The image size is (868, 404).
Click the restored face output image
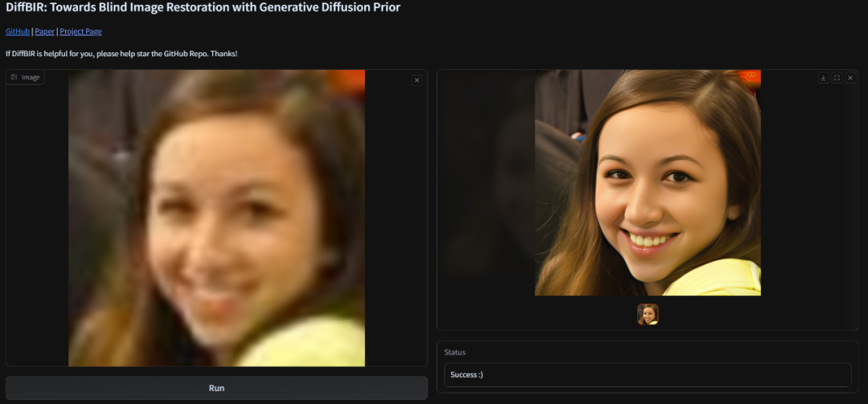tap(647, 182)
